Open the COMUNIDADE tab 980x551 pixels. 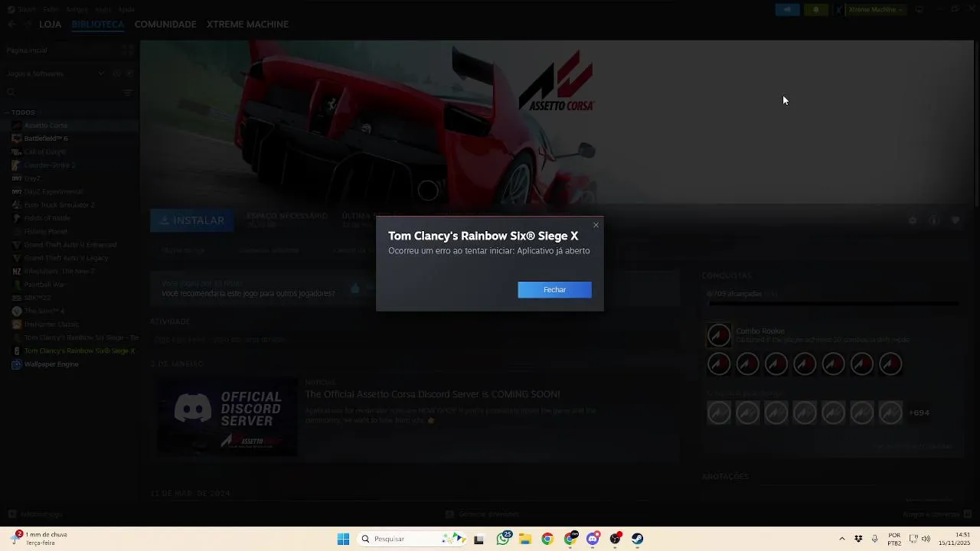pyautogui.click(x=165, y=24)
